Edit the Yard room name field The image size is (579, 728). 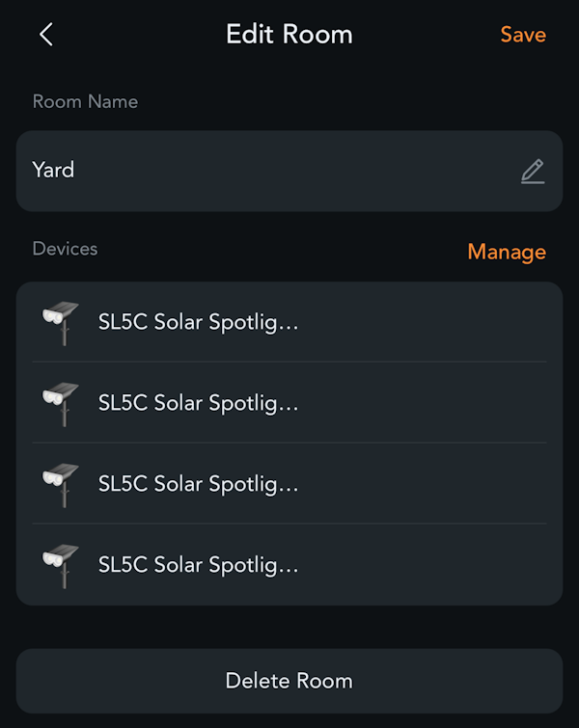289,171
